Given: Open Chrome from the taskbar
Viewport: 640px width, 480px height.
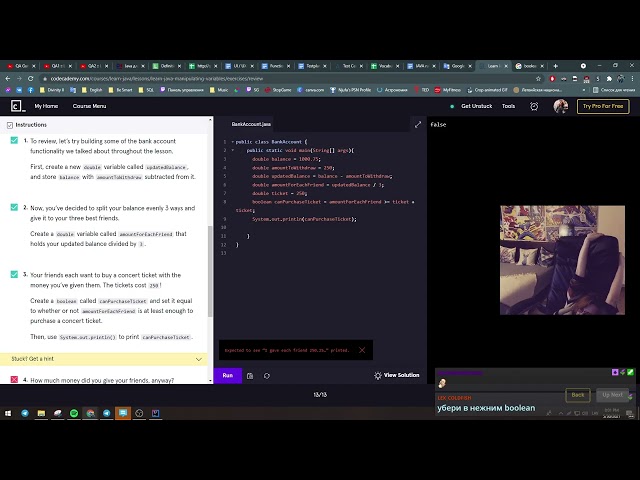Looking at the screenshot, I should click(x=90, y=413).
